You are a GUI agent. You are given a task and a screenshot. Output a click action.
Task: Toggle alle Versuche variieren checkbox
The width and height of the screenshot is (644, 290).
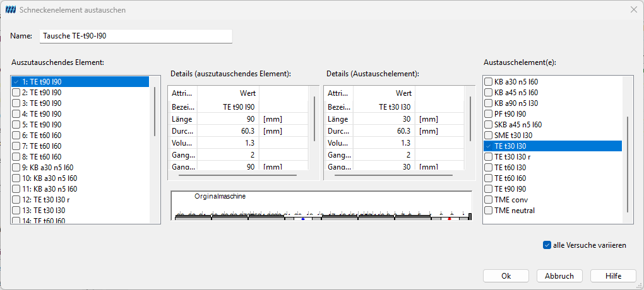click(547, 245)
